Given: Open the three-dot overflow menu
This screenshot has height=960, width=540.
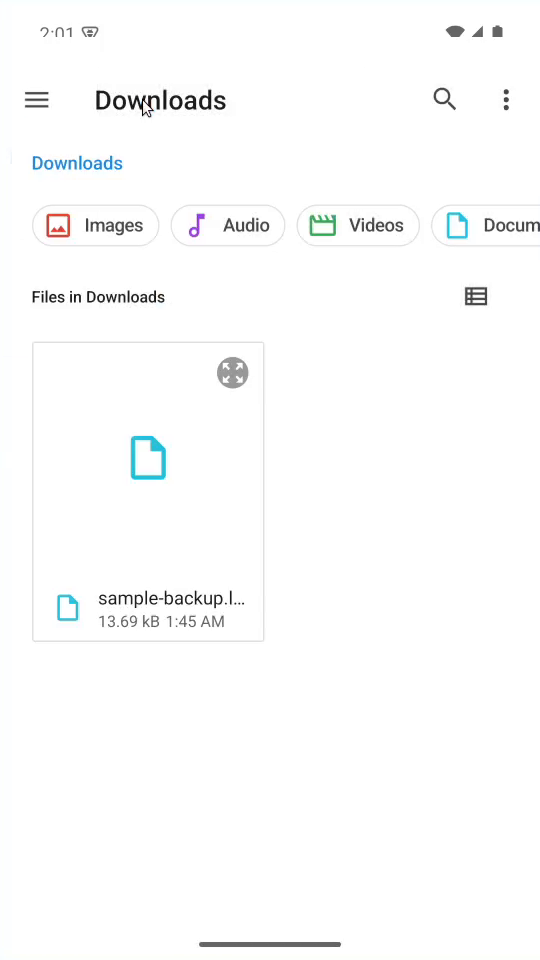Looking at the screenshot, I should (x=506, y=100).
